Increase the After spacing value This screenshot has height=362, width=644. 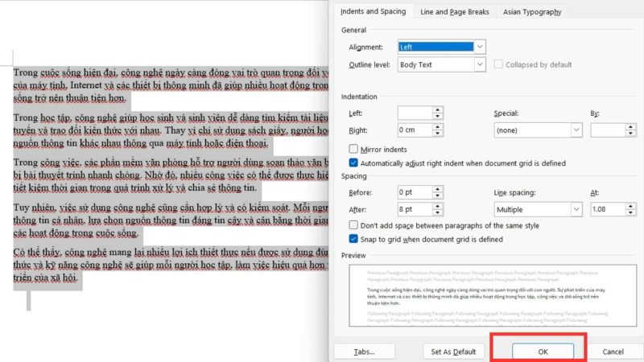[x=438, y=207]
